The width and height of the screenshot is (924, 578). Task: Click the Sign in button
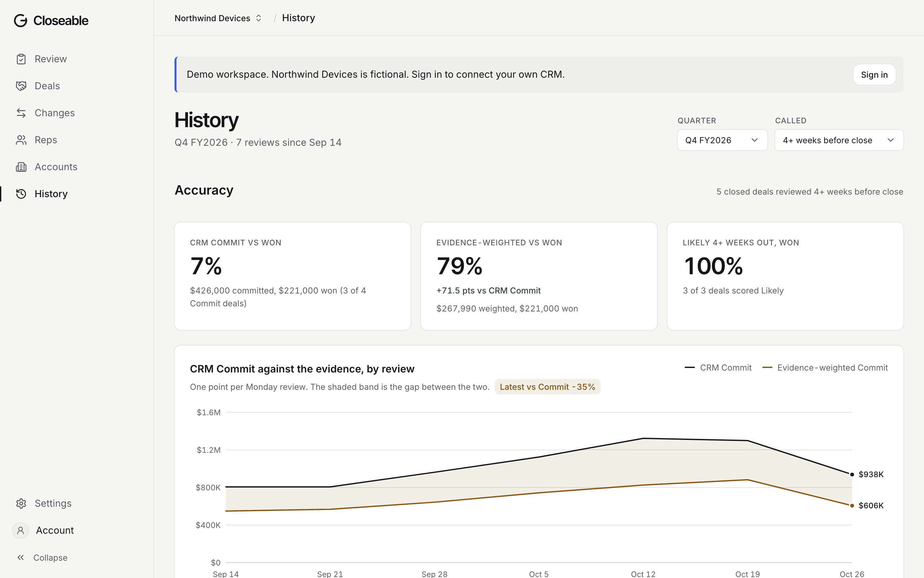(874, 75)
